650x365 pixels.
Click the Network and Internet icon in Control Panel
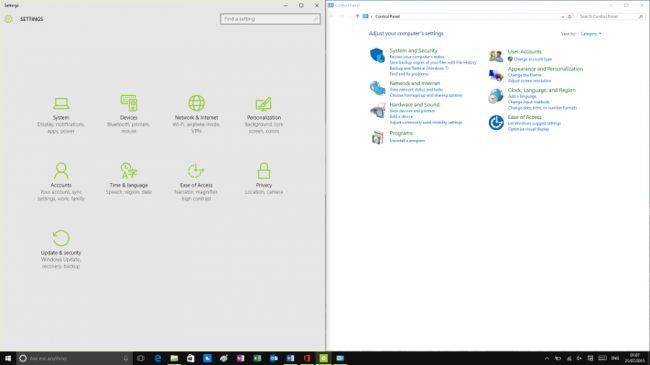click(377, 88)
